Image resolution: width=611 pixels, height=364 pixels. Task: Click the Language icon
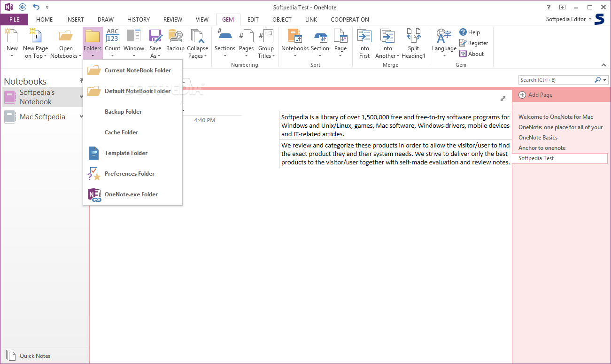(x=444, y=36)
